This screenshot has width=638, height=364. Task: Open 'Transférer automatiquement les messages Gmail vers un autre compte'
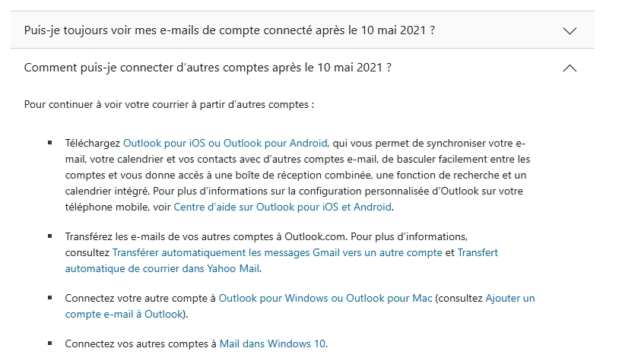click(277, 252)
